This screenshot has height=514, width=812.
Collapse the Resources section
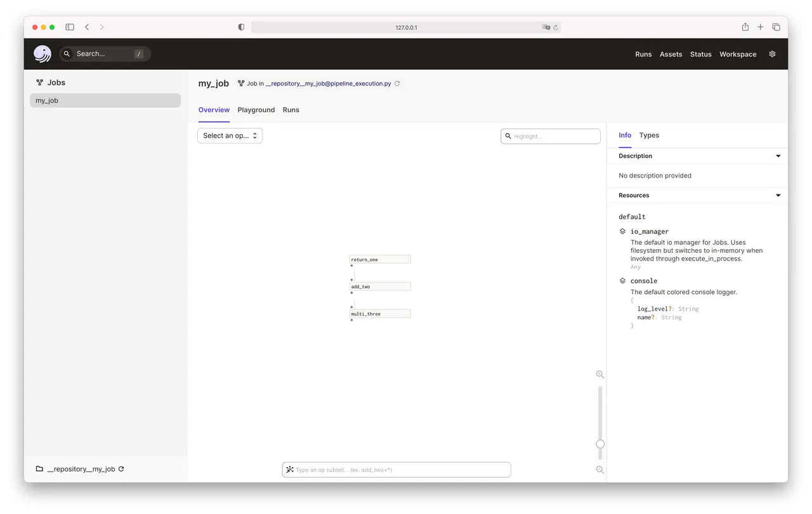[778, 195]
